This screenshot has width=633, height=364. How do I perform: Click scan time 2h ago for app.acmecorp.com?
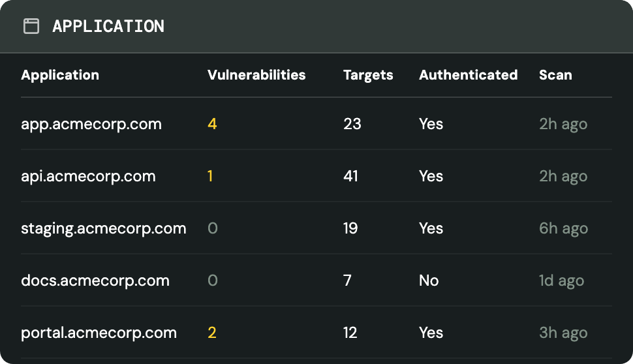tap(563, 125)
